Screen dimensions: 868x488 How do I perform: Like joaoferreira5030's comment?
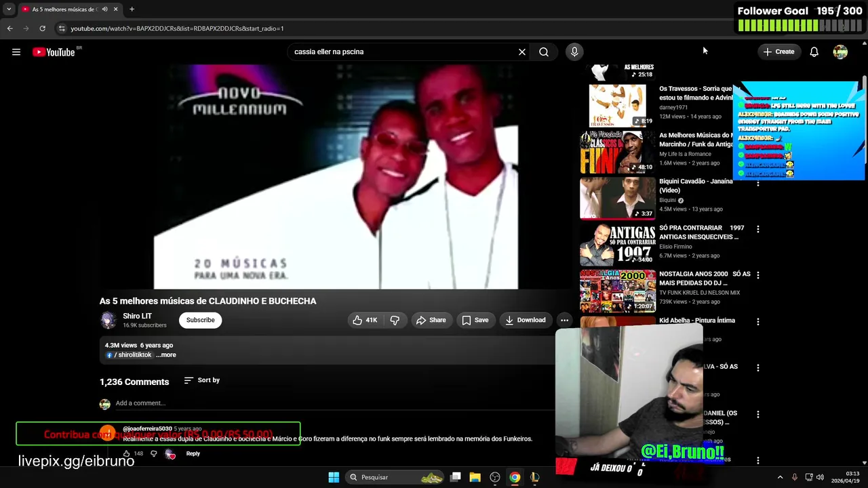[126, 453]
